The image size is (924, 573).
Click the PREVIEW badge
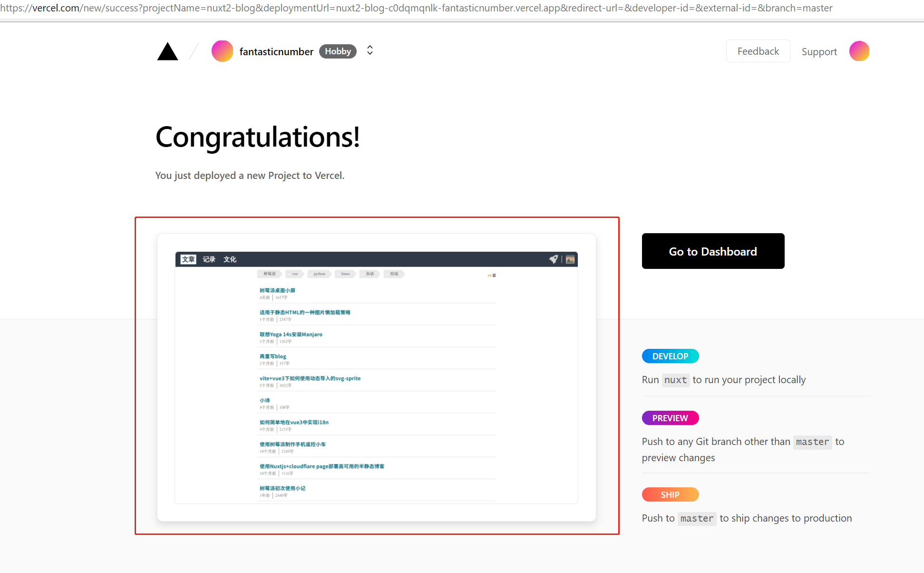click(670, 418)
